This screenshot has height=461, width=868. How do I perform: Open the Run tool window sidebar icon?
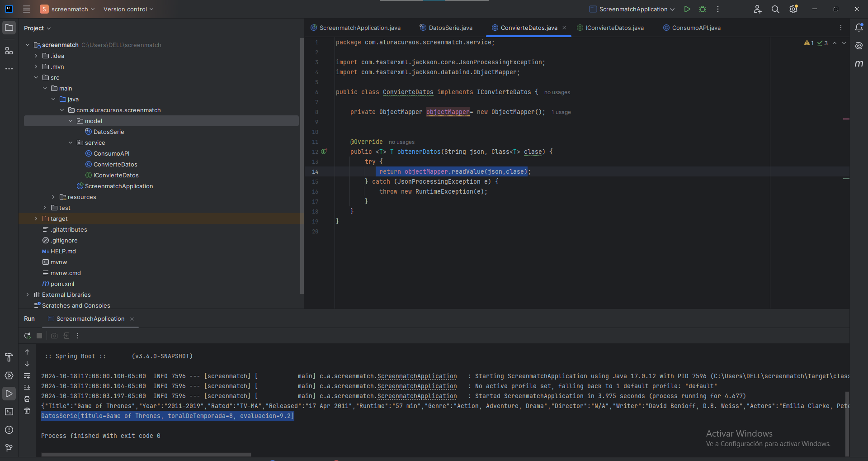click(x=9, y=394)
